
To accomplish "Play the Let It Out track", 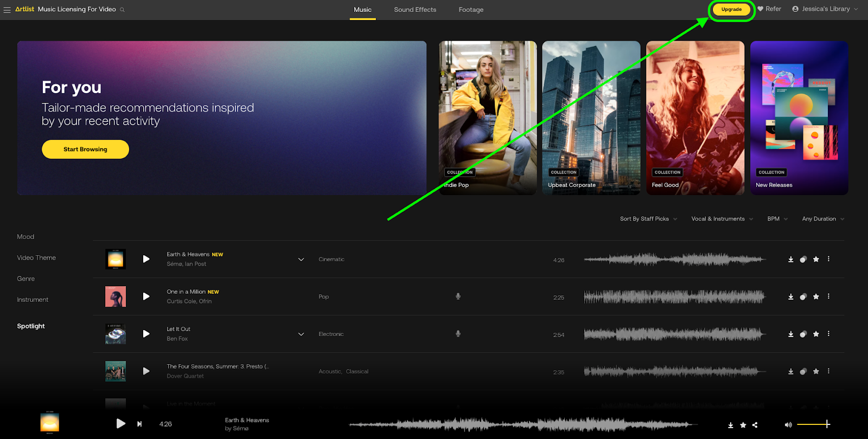I will (146, 334).
